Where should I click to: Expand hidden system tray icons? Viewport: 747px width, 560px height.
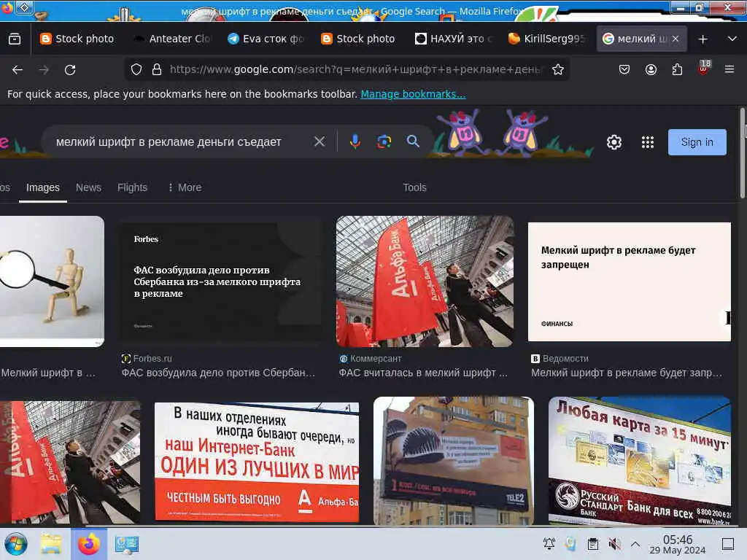(x=635, y=544)
